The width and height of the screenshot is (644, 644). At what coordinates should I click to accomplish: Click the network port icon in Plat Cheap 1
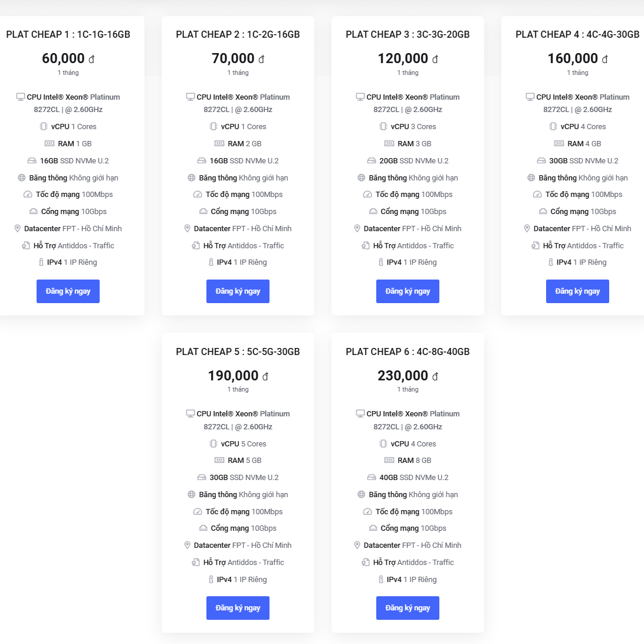(x=33, y=212)
